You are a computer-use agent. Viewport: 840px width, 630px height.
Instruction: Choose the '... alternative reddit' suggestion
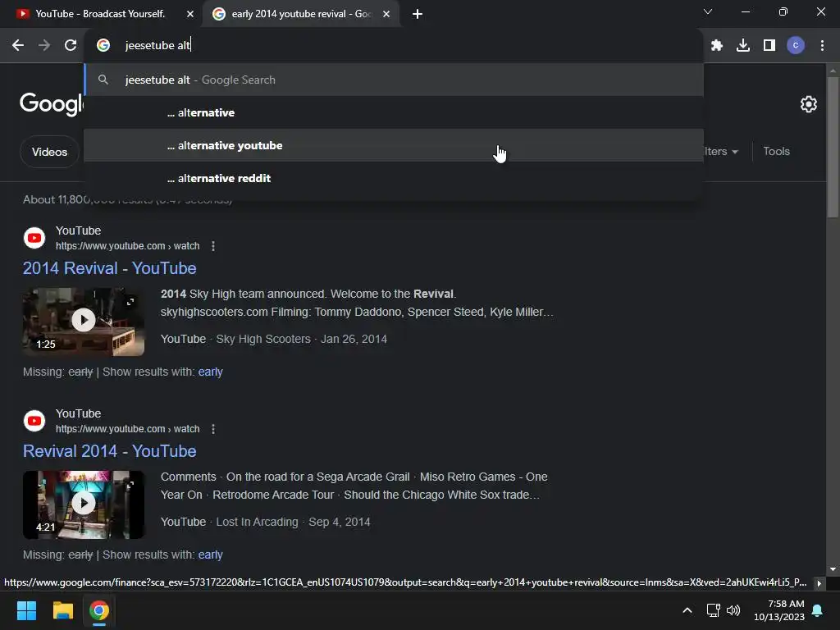[x=394, y=178]
